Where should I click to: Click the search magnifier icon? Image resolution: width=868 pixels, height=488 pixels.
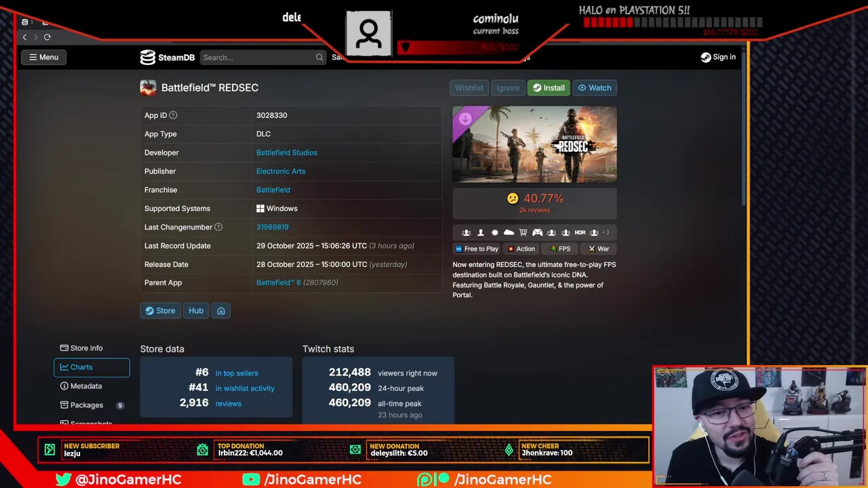pyautogui.click(x=319, y=58)
